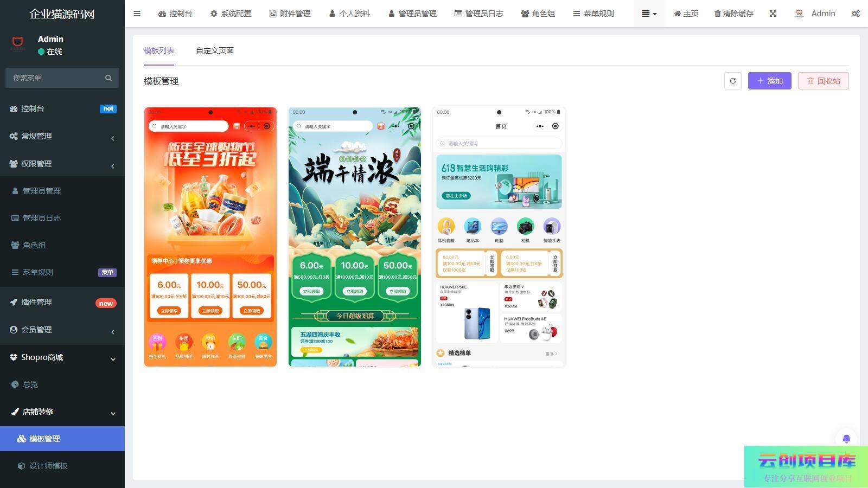This screenshot has width=868, height=488.
Task: Go to 主页 home icon in header
Action: click(x=686, y=14)
